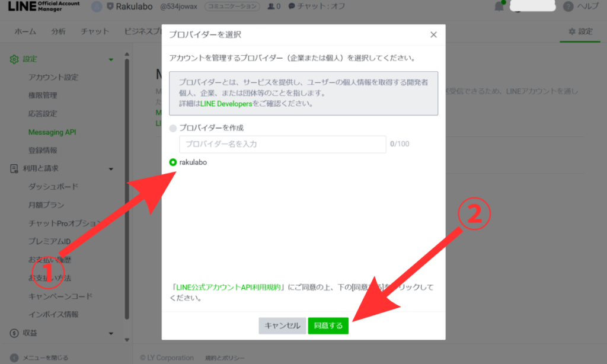Open チャットProオプション in the sidebar
607x364 pixels.
pyautogui.click(x=64, y=223)
